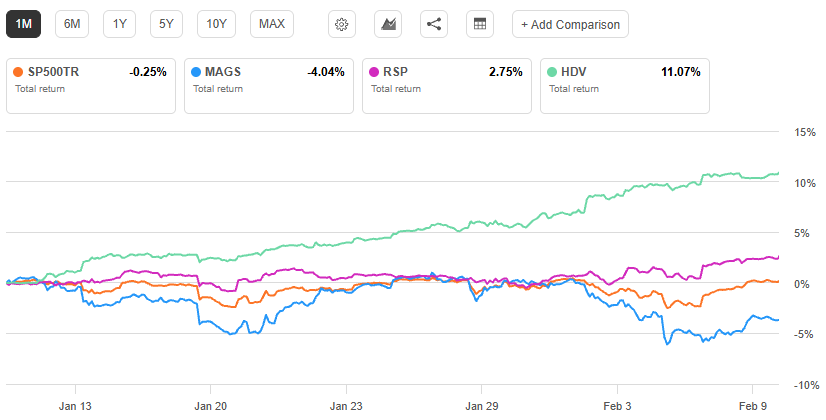Switch to the 6M time range
Screen dimensions: 826x420
pos(72,24)
